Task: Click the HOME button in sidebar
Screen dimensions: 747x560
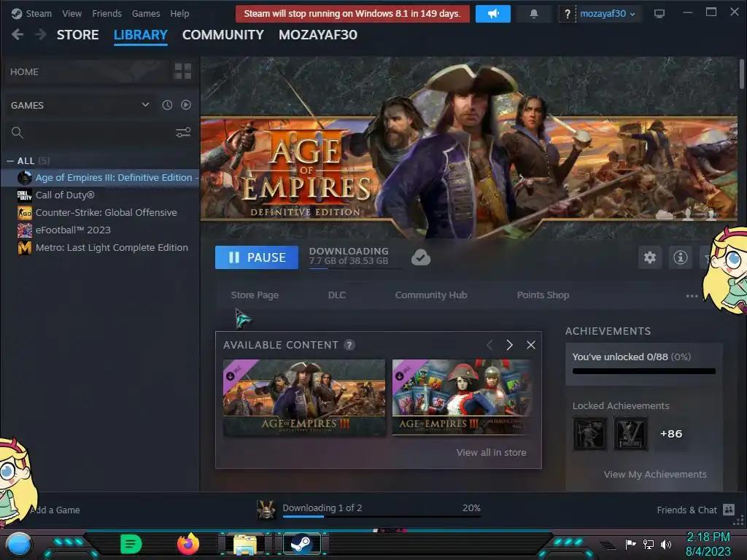Action: point(88,71)
